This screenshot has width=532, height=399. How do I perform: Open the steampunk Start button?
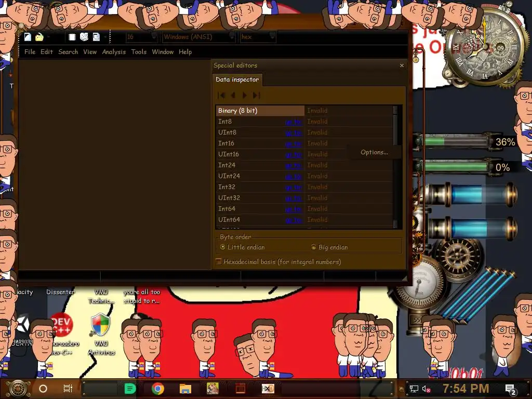[17, 389]
